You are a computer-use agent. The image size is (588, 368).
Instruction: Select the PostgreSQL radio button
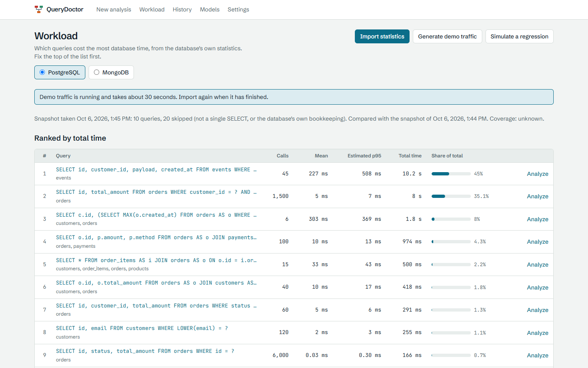coord(42,72)
